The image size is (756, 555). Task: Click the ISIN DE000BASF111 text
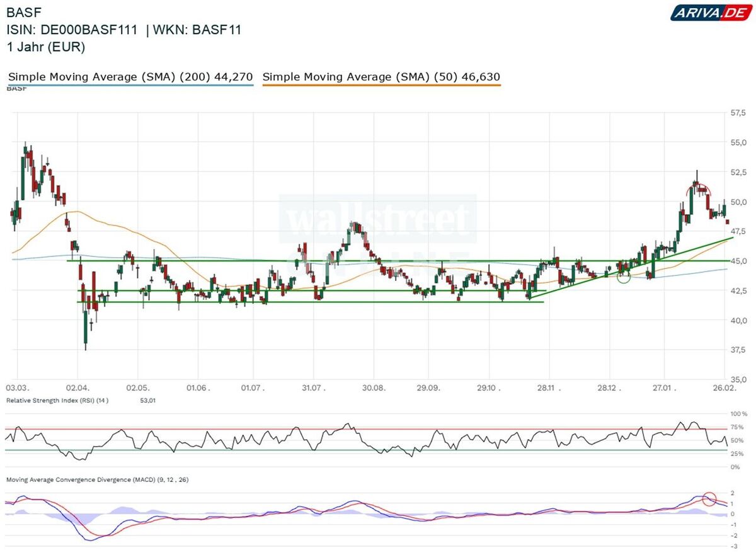(x=72, y=30)
